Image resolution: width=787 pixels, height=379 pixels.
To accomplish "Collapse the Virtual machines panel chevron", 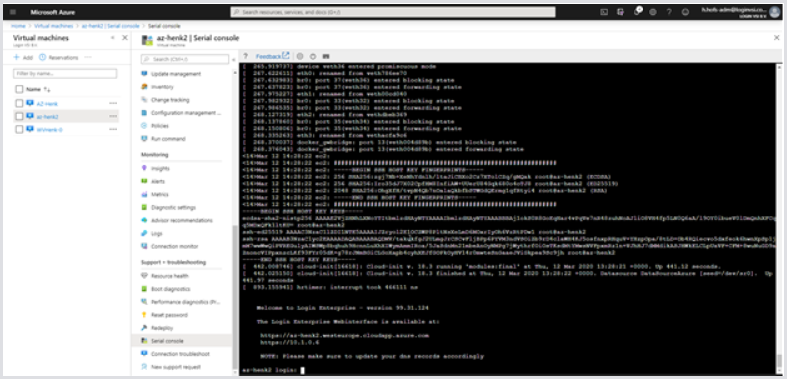I will click(112, 38).
